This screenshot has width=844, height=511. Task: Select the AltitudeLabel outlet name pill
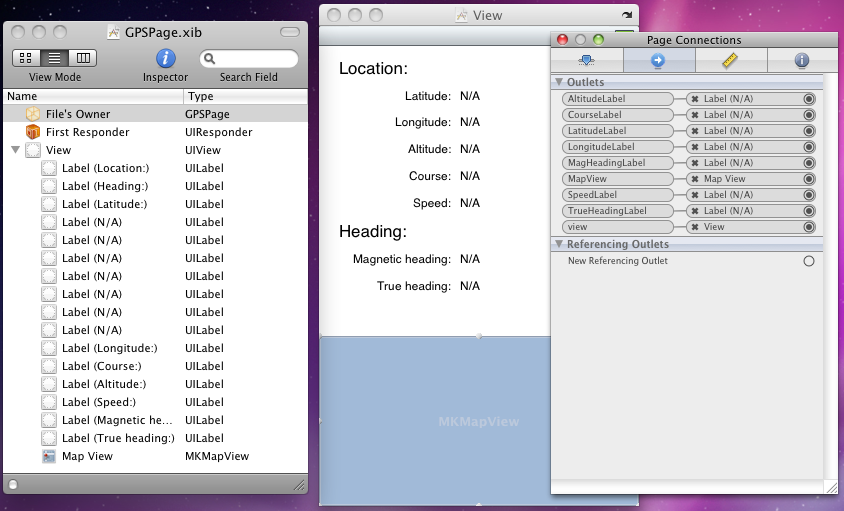[617, 99]
